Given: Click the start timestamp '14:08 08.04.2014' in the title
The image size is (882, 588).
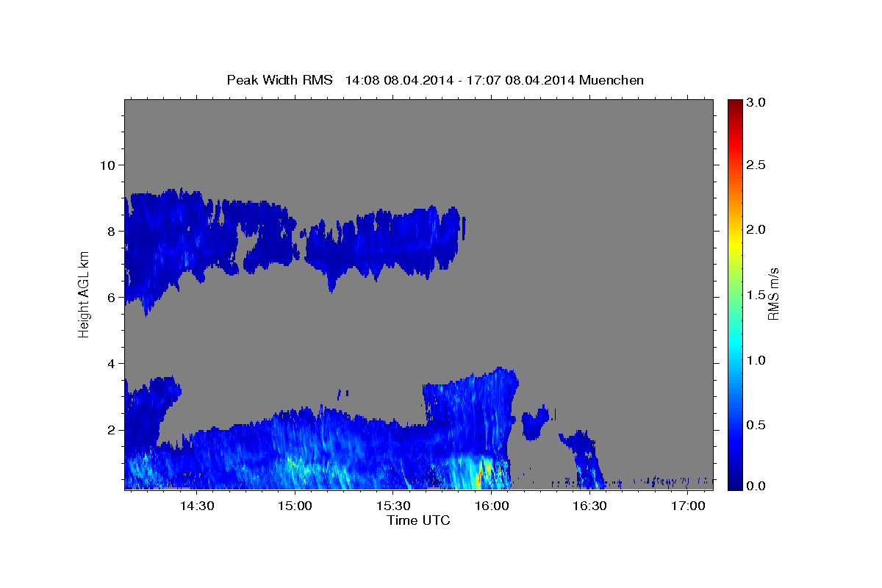Looking at the screenshot, I should pyautogui.click(x=398, y=80).
